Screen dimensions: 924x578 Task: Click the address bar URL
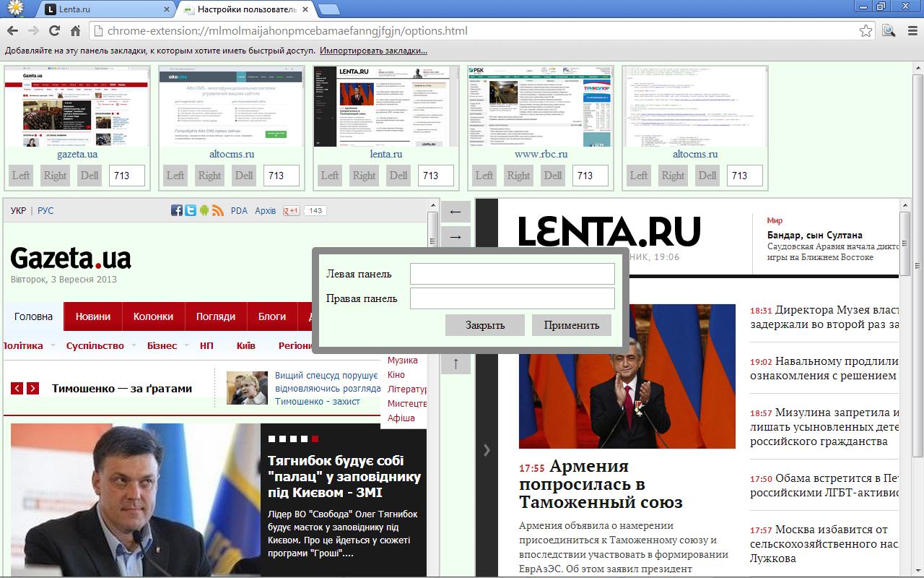[287, 31]
